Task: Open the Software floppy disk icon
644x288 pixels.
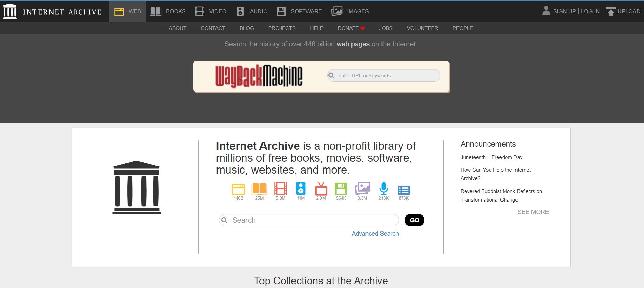Action: [x=281, y=12]
